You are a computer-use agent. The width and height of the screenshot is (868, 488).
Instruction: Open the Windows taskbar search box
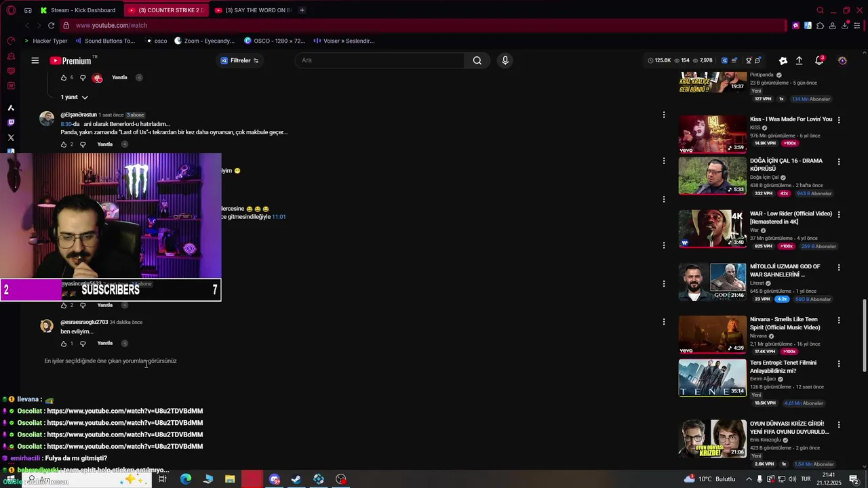[88, 479]
